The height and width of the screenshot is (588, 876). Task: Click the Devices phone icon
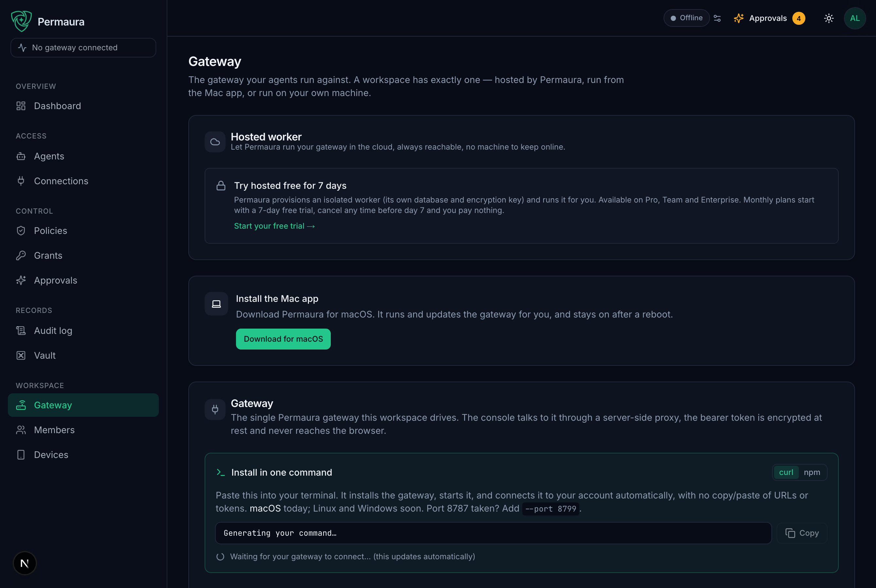click(21, 454)
